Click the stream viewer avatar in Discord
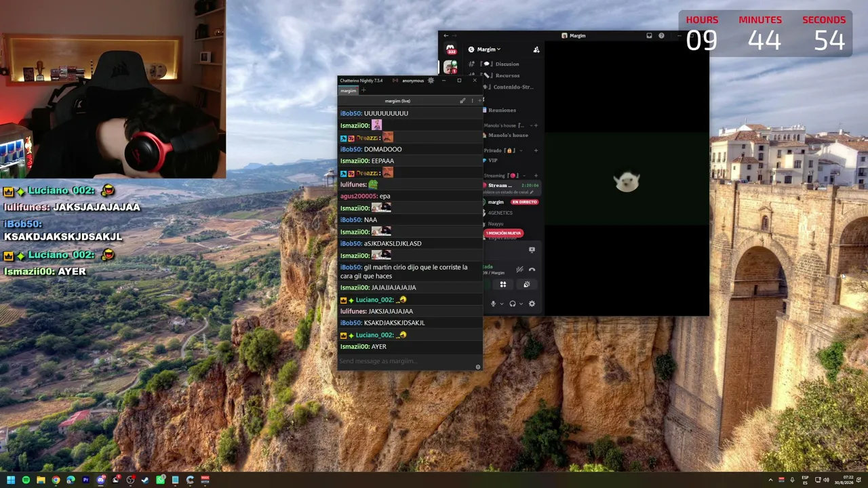The height and width of the screenshot is (488, 868). pos(627,182)
